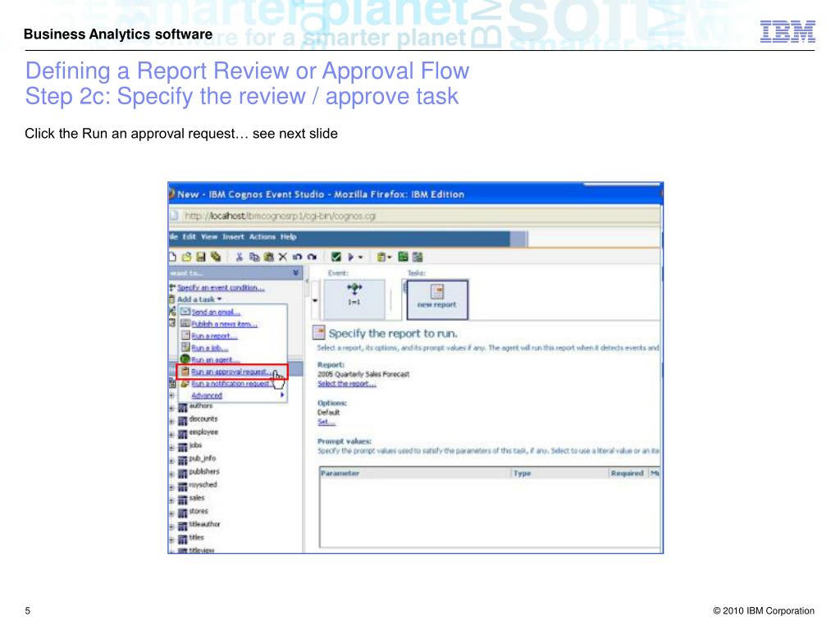840x630 pixels.
Task: Click the event pane dropdown arrow
Action: (x=315, y=300)
